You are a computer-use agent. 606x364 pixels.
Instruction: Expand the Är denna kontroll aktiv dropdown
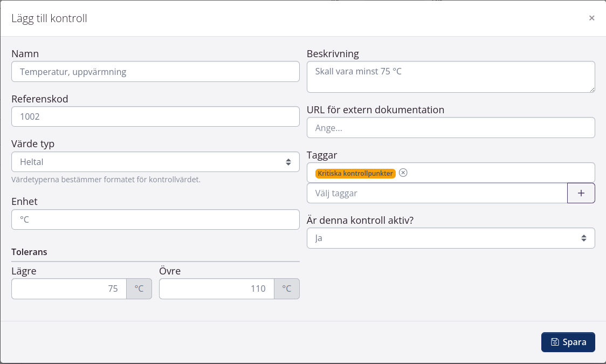tap(450, 238)
